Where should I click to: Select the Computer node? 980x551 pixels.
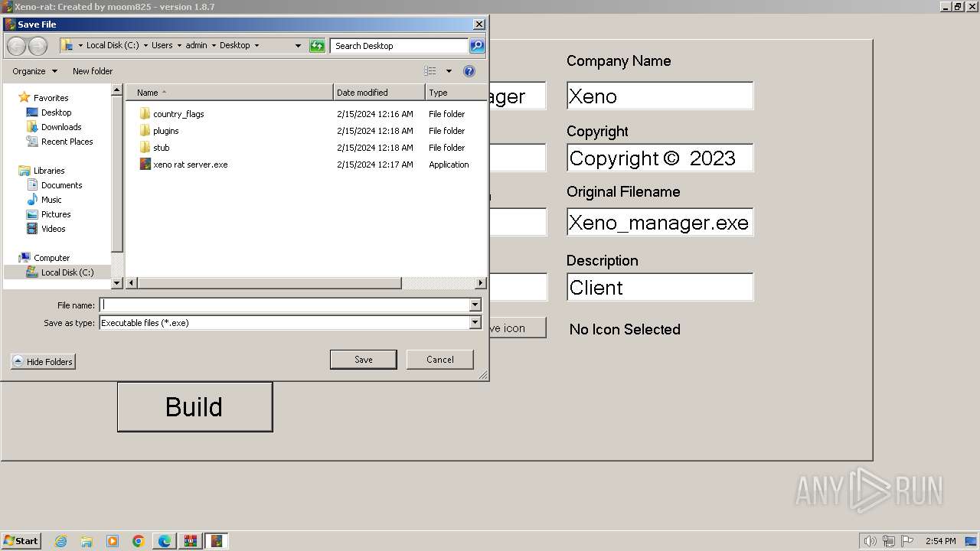pos(51,258)
